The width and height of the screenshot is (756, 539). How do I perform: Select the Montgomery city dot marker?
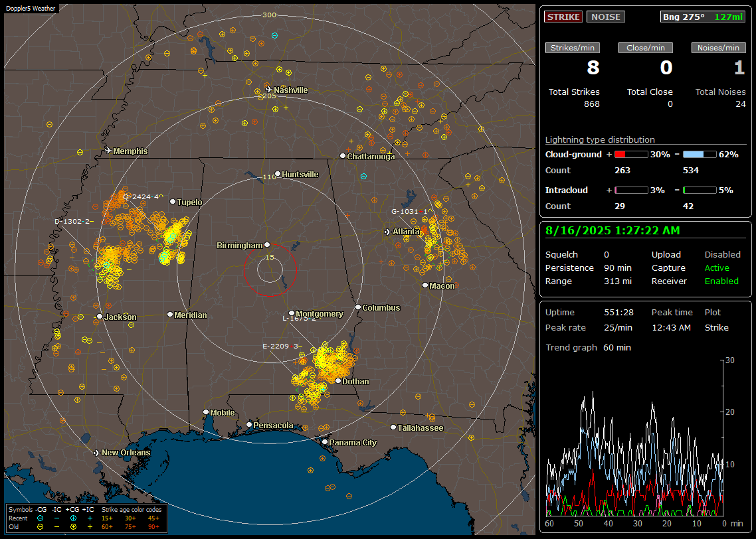point(292,313)
